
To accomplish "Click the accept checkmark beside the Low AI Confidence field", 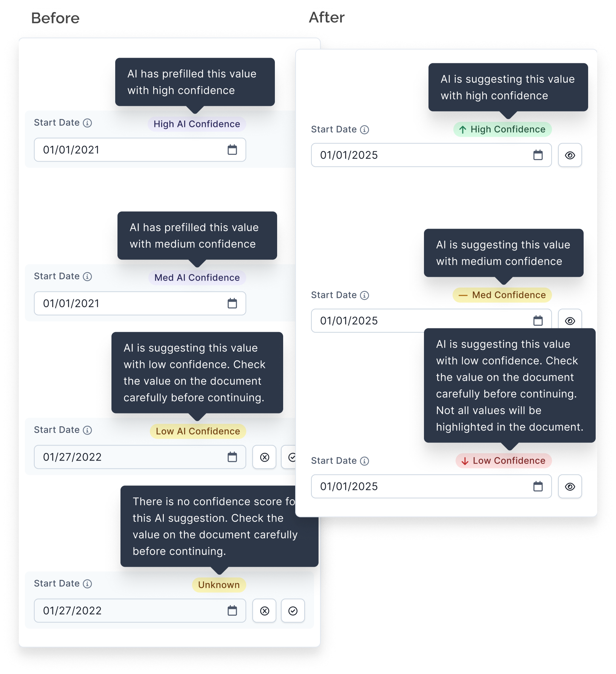I will pyautogui.click(x=293, y=457).
